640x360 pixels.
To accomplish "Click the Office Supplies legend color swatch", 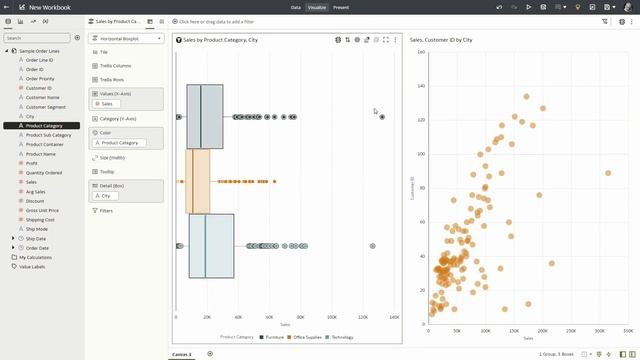I will tap(289, 337).
